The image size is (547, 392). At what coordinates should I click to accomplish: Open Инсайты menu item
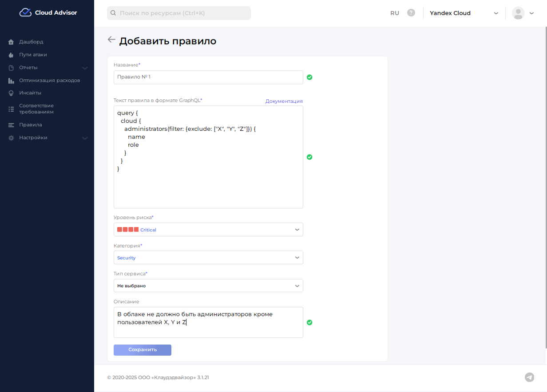point(30,93)
